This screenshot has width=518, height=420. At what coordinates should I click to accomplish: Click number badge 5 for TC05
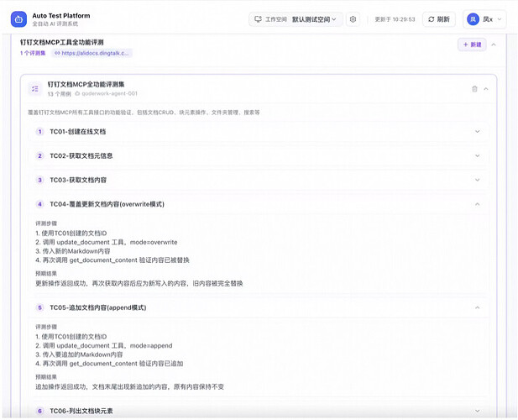click(x=39, y=307)
